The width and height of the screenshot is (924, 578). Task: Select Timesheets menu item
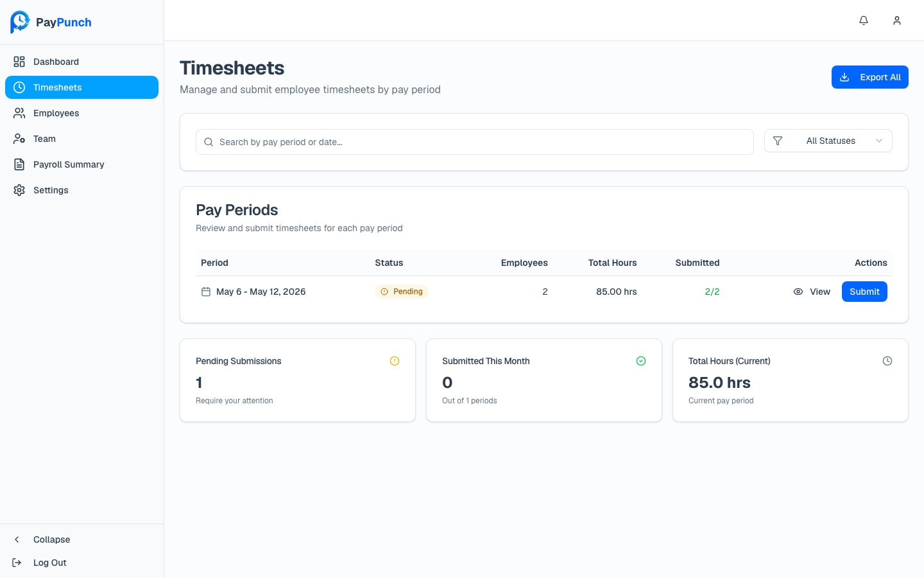(x=81, y=87)
